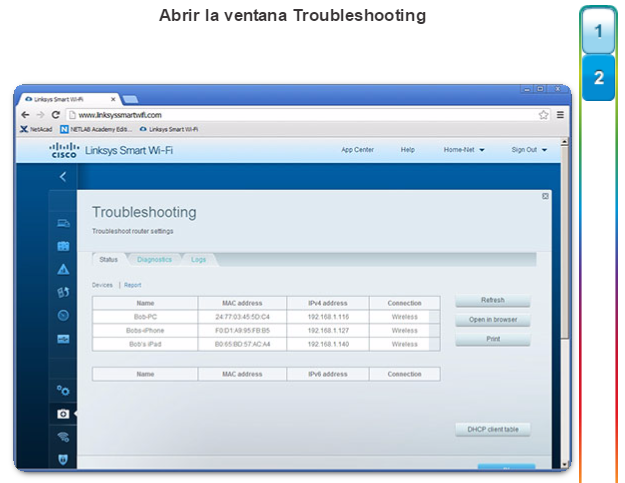The height and width of the screenshot is (483, 625).
Task: Open connectivity gears sidebar icon
Action: [63, 391]
